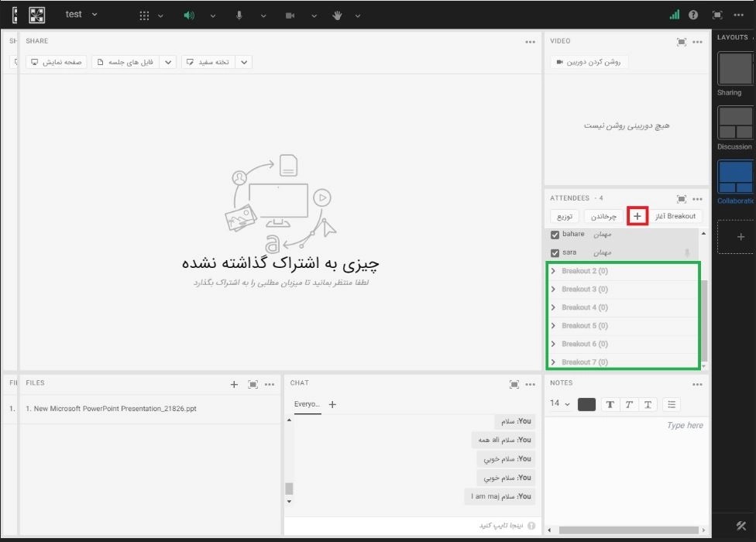
Task: Check the connection signal strength icon
Action: [x=674, y=15]
